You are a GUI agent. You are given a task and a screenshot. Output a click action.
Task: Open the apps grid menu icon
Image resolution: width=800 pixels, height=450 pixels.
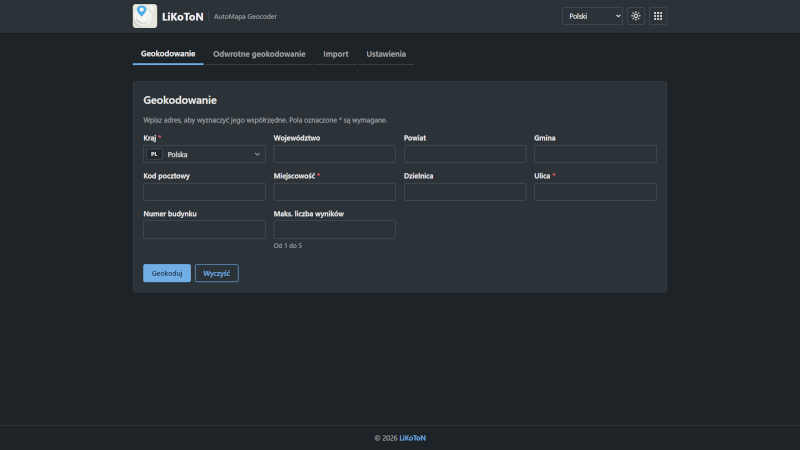pos(658,16)
